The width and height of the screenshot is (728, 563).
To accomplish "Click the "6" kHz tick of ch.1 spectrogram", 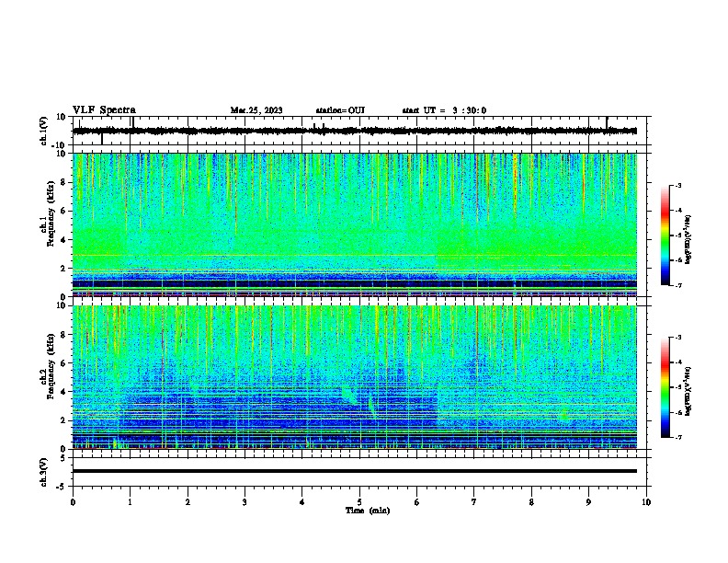I will coord(64,211).
